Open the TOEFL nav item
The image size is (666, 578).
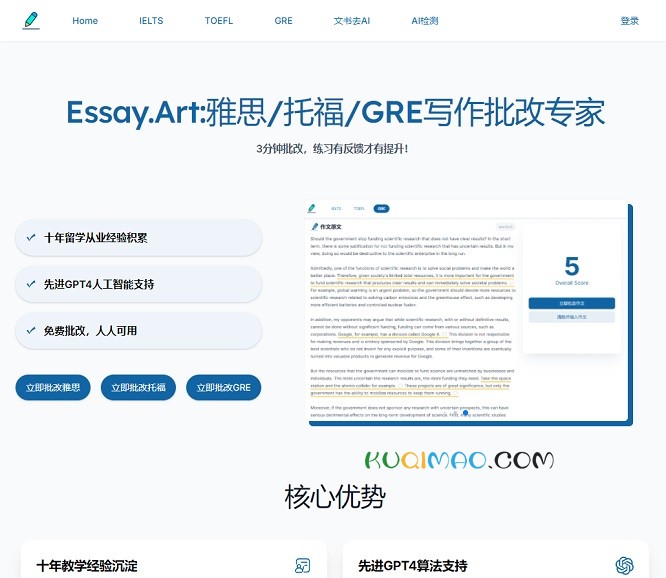(219, 21)
